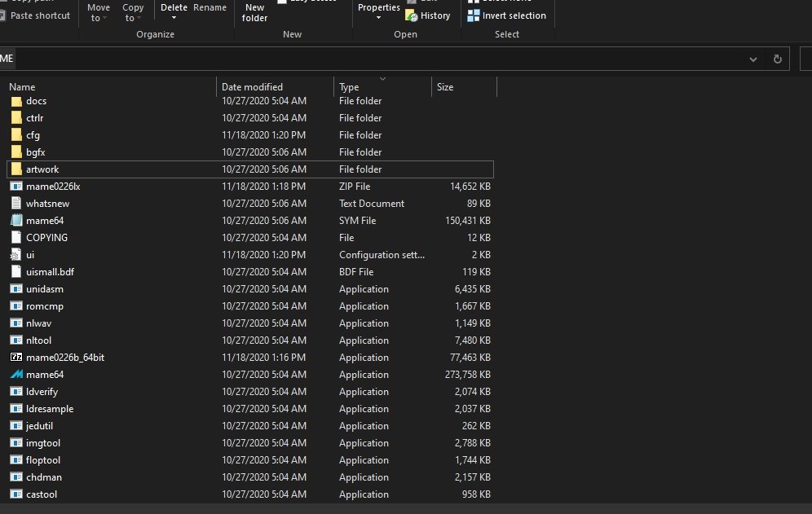Click the artwork folder name
This screenshot has height=514, width=812.
[x=42, y=169]
